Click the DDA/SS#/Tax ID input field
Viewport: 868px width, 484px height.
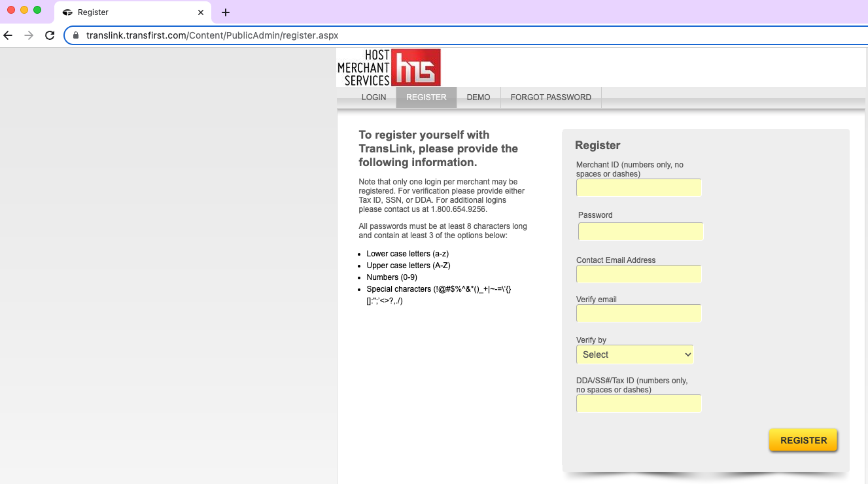click(639, 404)
